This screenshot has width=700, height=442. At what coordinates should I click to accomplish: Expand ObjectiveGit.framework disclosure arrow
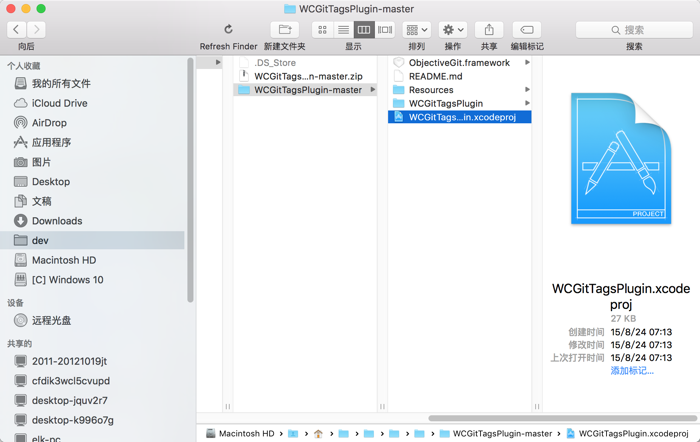tap(527, 63)
